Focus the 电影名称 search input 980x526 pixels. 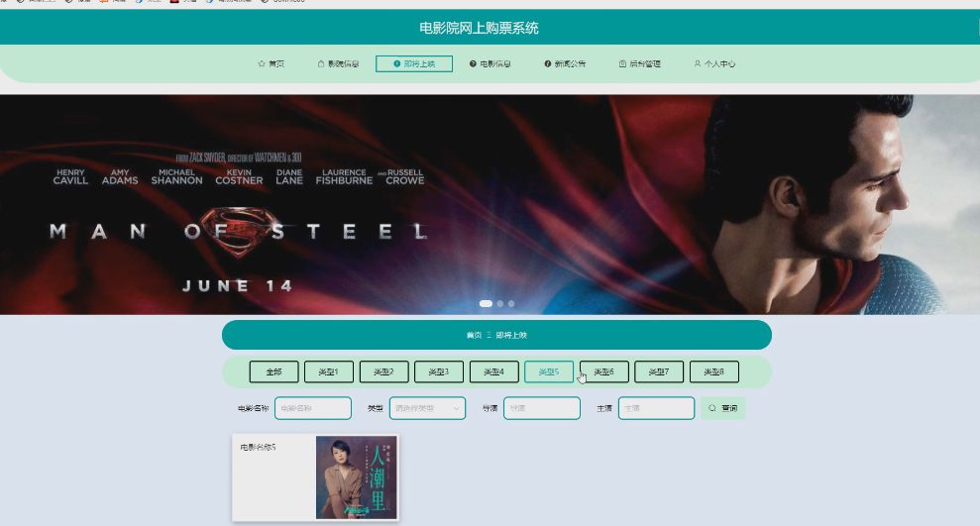[313, 408]
